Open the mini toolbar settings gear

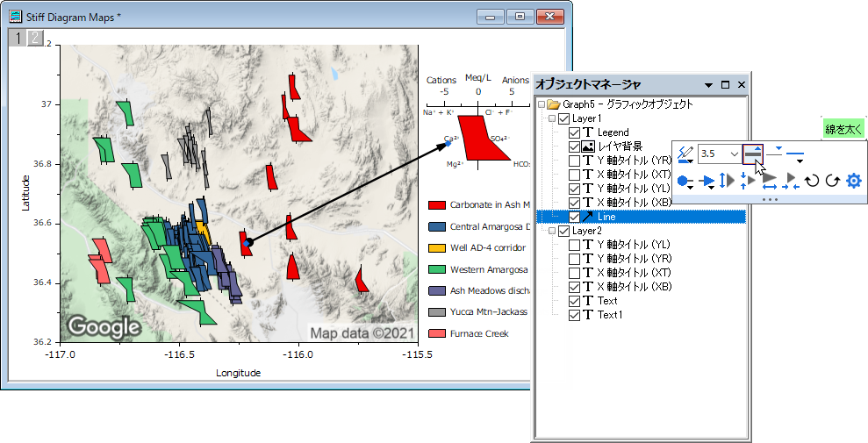[x=854, y=181]
